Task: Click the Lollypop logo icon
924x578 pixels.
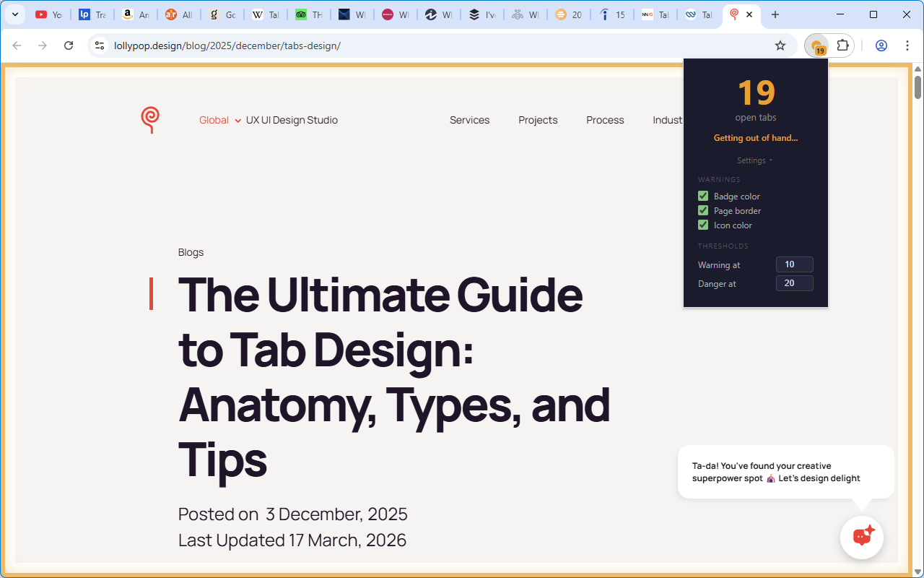Action: pyautogui.click(x=150, y=120)
